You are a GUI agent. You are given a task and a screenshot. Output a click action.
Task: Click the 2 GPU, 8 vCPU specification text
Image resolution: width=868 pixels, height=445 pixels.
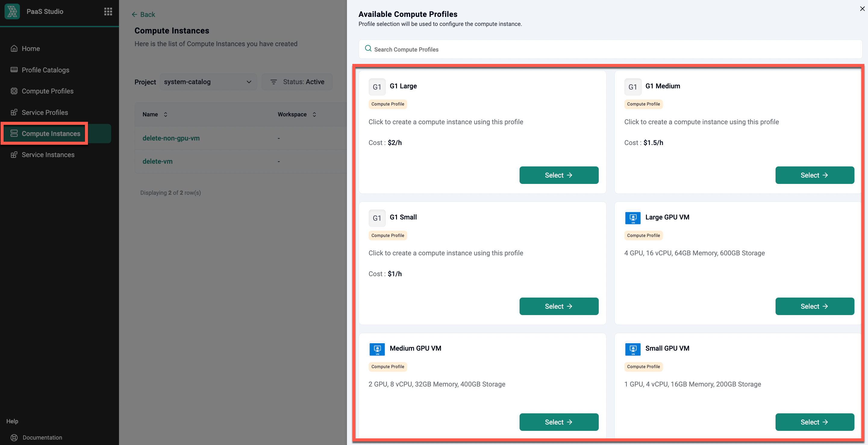pyautogui.click(x=437, y=384)
